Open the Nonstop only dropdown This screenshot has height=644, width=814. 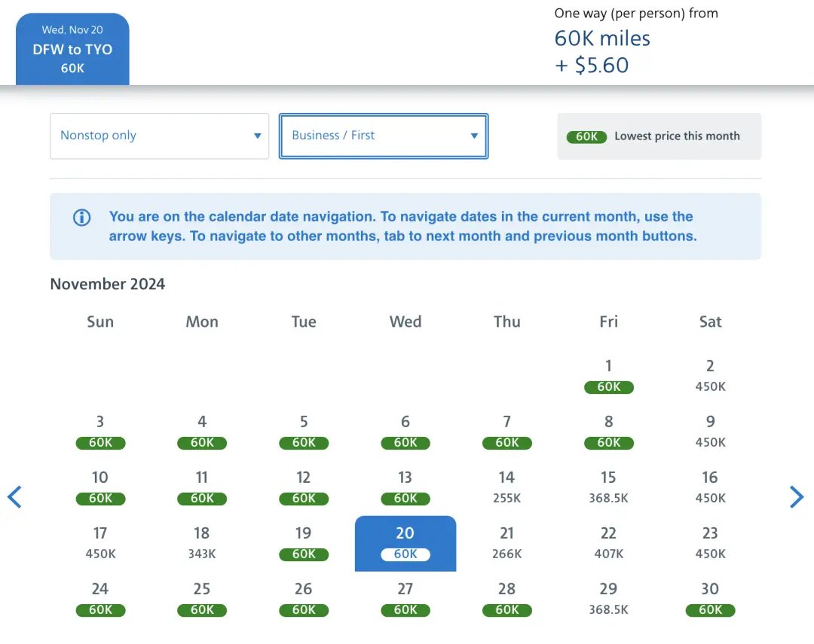(x=159, y=136)
